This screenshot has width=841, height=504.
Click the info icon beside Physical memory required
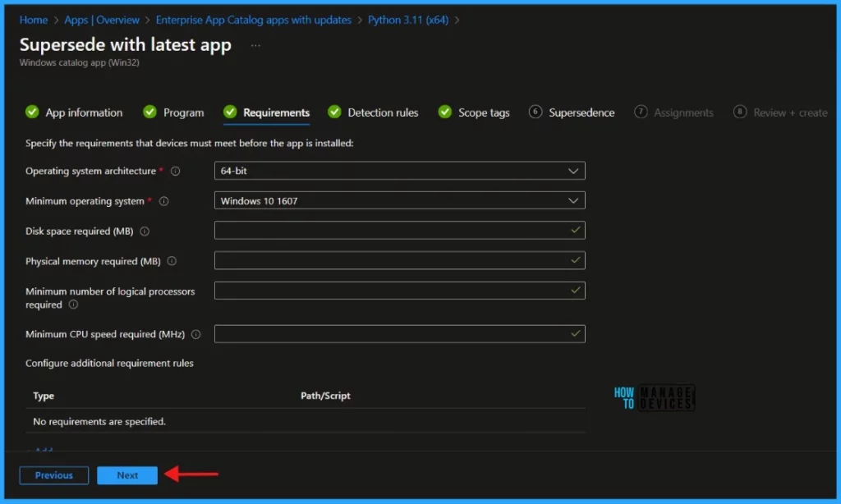pyautogui.click(x=172, y=261)
